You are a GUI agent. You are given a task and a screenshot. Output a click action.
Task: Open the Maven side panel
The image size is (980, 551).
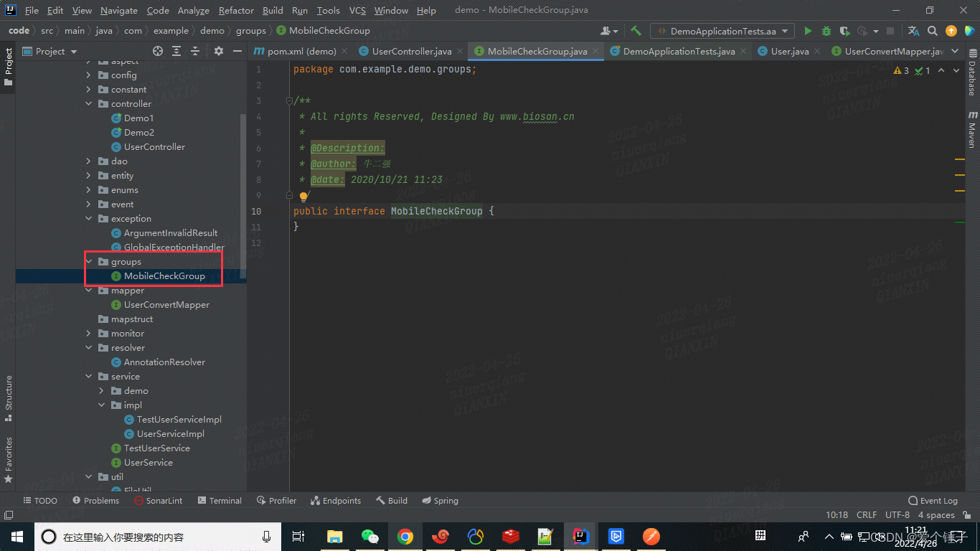[x=972, y=128]
